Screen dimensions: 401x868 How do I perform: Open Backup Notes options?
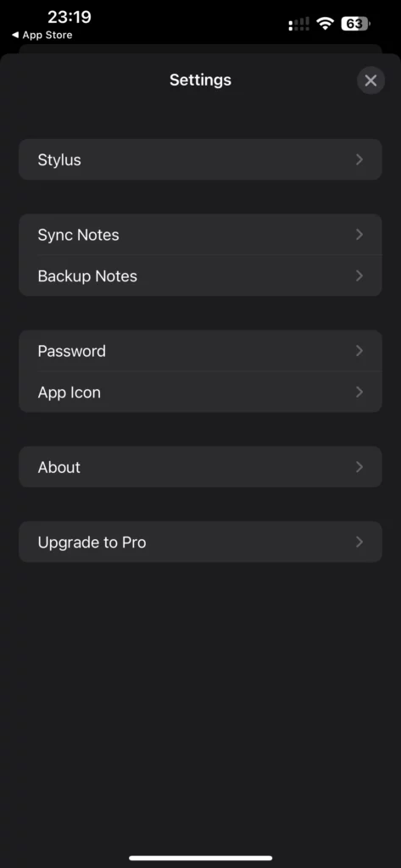click(x=200, y=275)
